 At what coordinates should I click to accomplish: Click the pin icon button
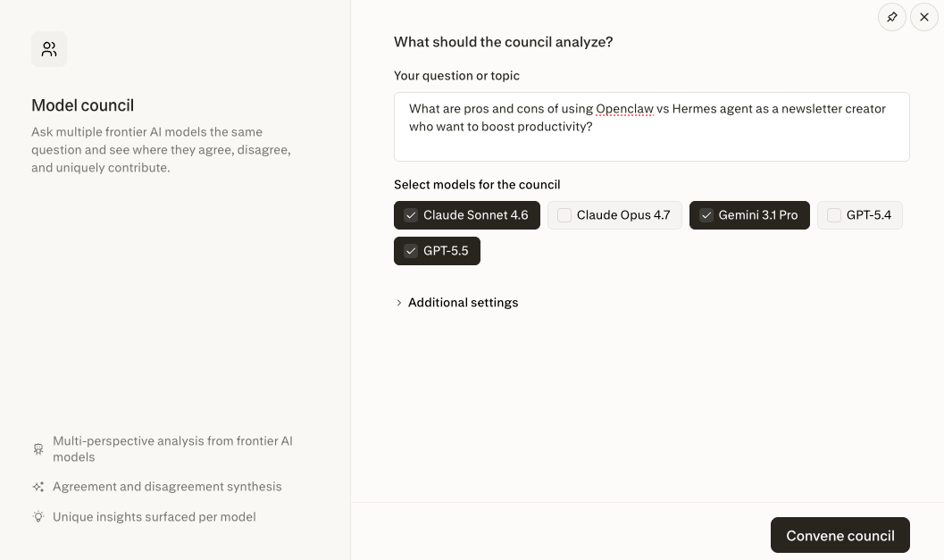(x=891, y=17)
